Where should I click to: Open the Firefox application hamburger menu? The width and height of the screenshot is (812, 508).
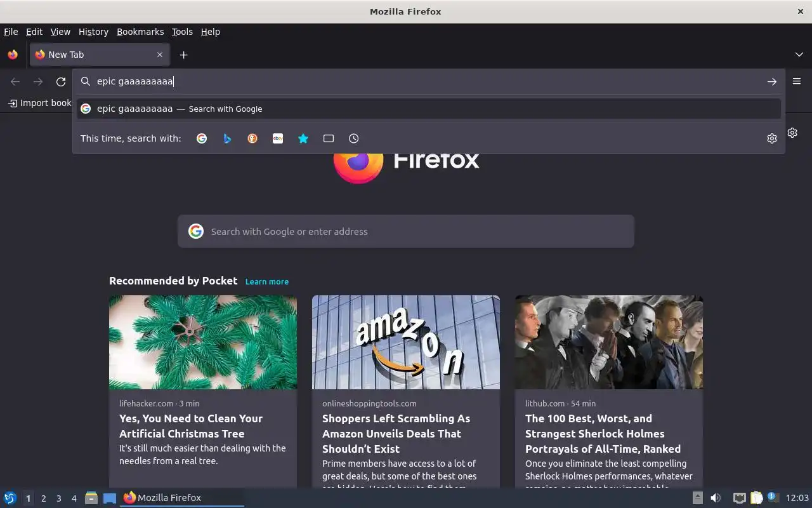point(797,81)
